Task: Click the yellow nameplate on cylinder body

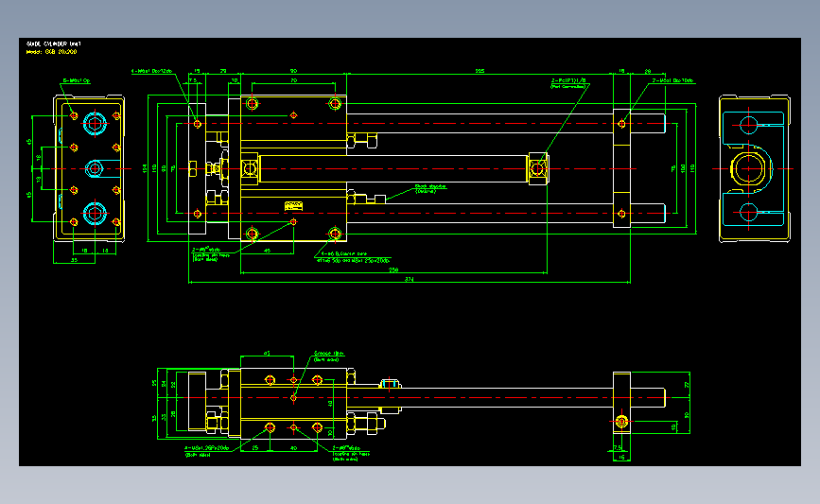Action: (293, 206)
